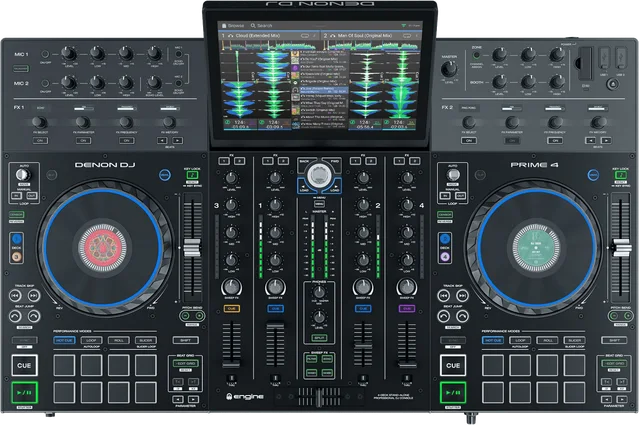Choose ROLL performance mode on DENON DJ deck
Screen dimensions: 640x425
119,340
